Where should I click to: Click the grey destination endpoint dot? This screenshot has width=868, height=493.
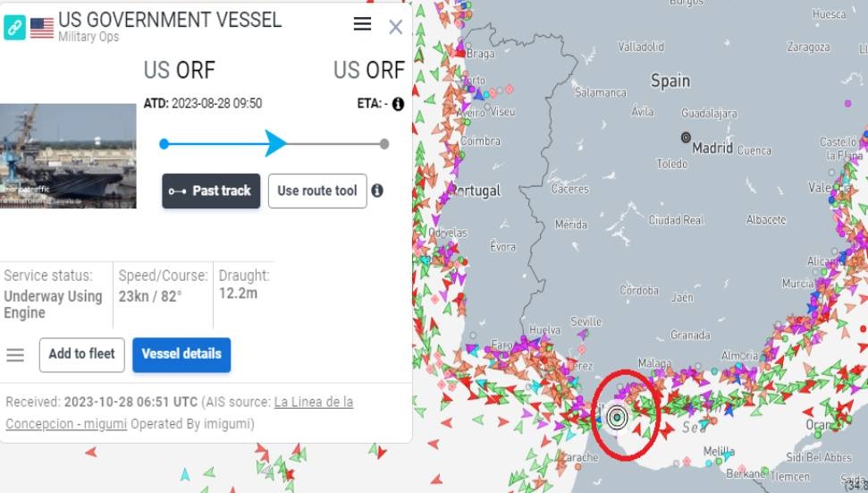click(x=384, y=143)
